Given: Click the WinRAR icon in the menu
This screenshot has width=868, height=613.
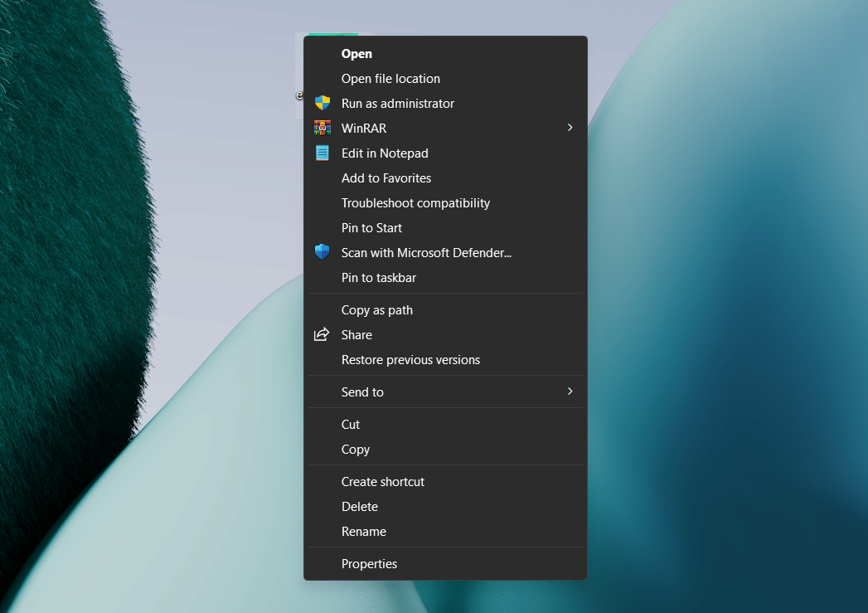Looking at the screenshot, I should (x=323, y=128).
